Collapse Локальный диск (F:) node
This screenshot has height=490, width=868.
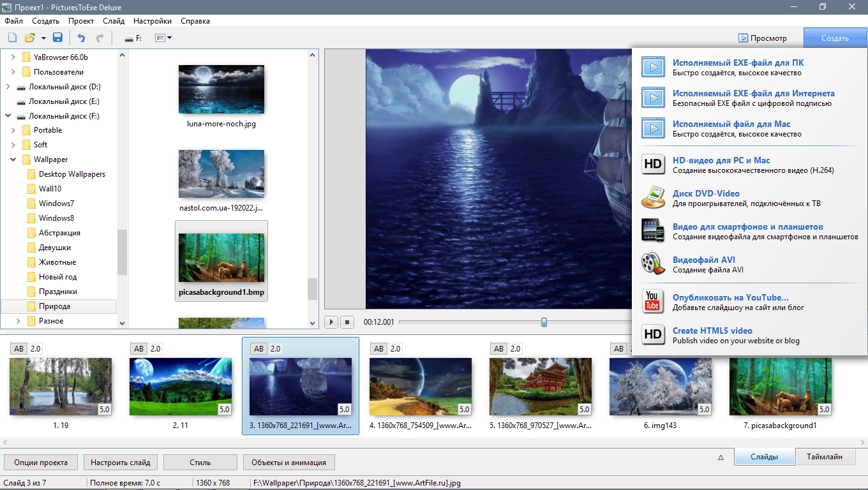8,116
